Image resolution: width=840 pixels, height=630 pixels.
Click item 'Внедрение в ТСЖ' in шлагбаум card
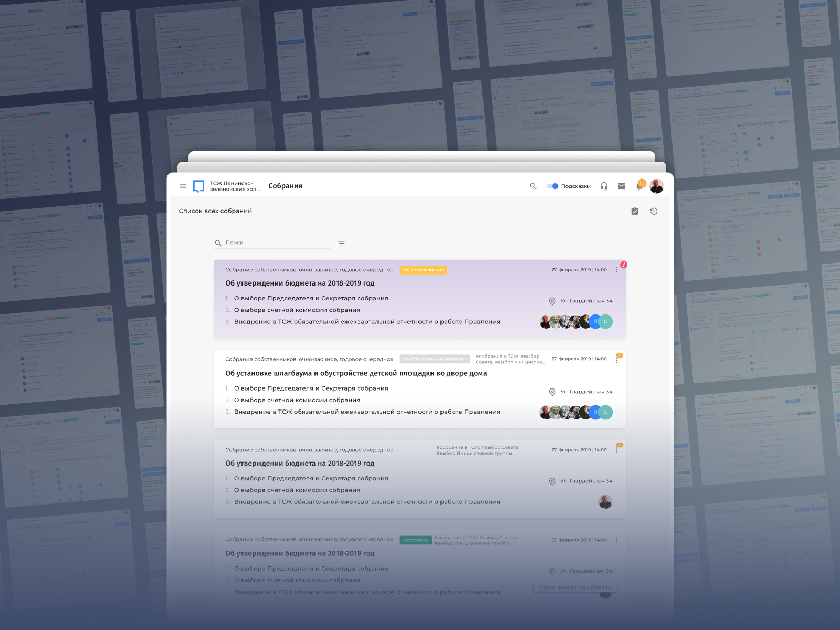point(367,412)
